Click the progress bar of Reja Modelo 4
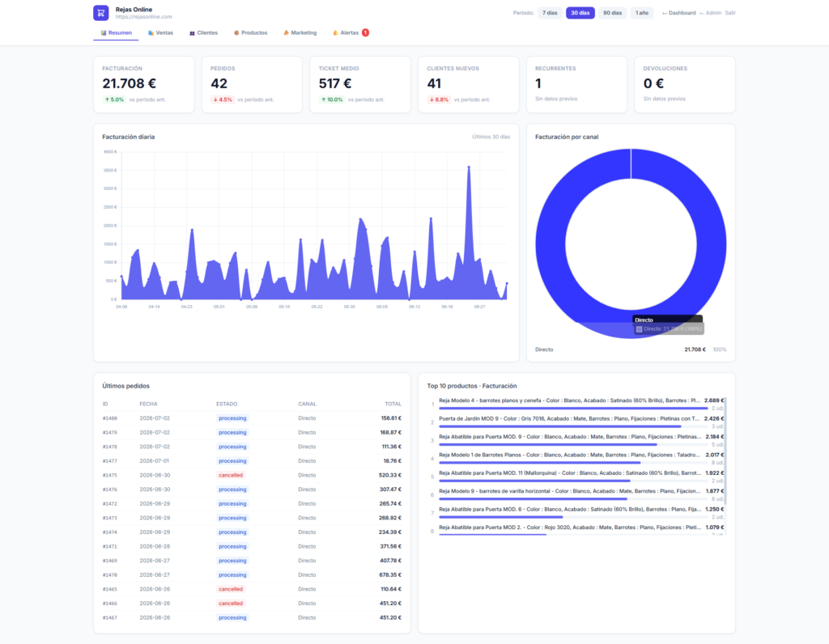 573,409
